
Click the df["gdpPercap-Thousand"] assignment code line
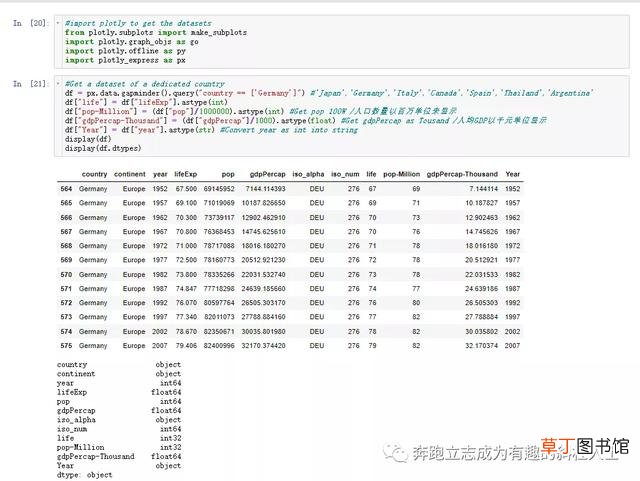305,120
